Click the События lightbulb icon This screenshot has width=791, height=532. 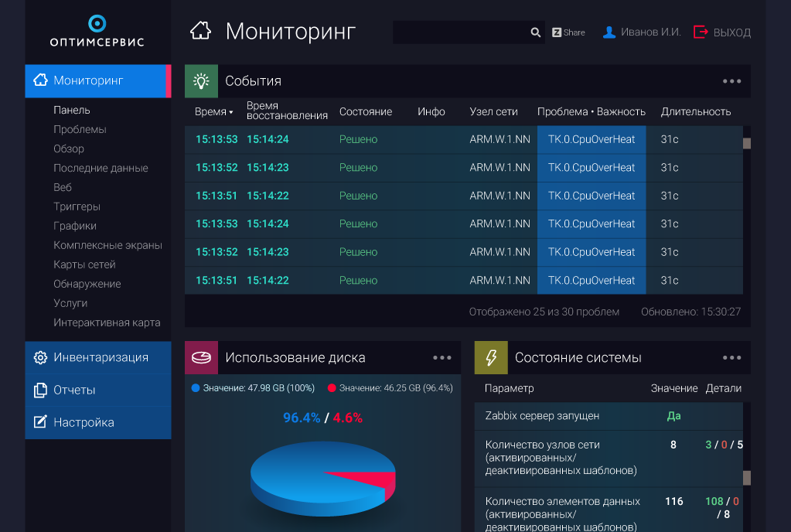201,80
